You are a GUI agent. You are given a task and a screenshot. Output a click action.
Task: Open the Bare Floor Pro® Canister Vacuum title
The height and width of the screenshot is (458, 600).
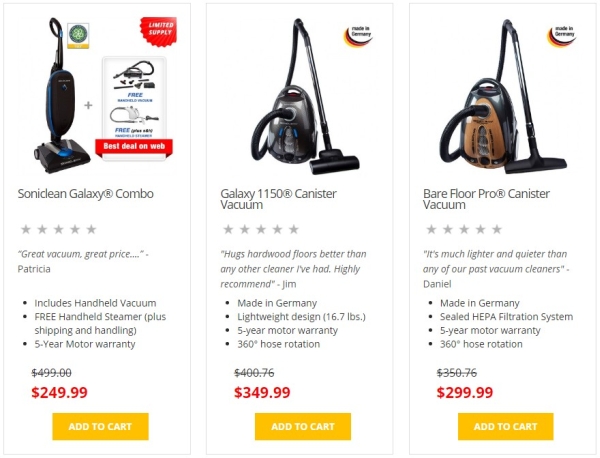[486, 199]
